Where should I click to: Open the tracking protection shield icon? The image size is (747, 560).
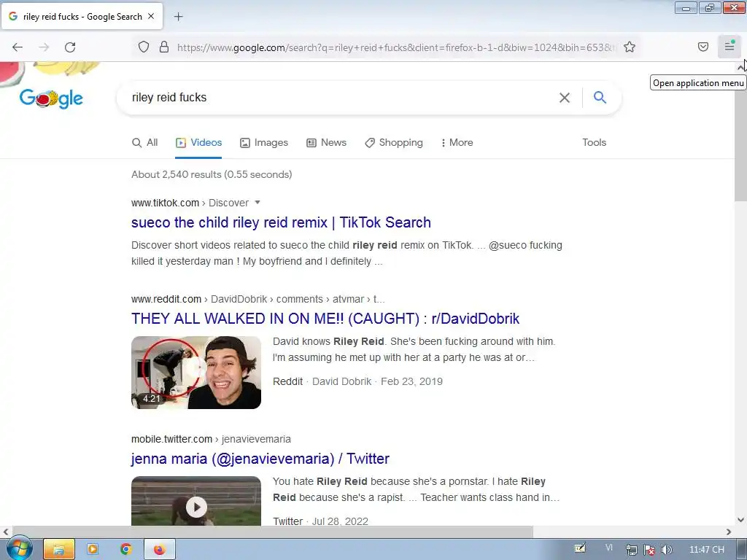click(x=144, y=47)
